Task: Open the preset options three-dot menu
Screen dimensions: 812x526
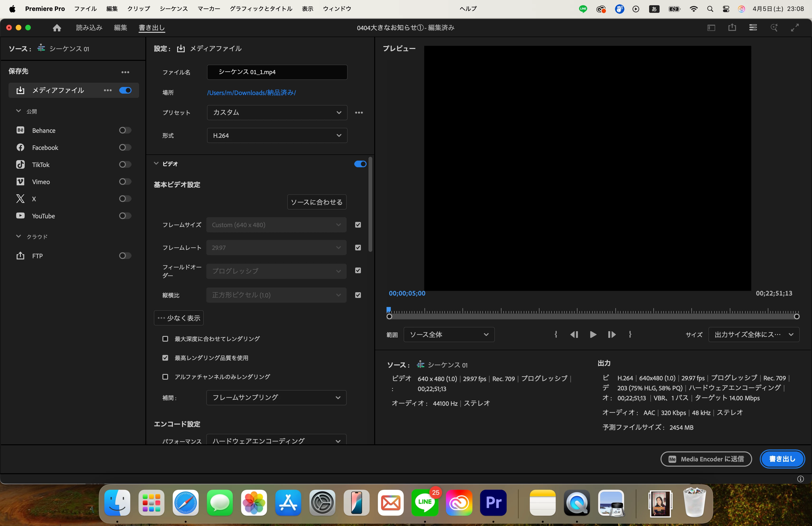Action: 359,113
